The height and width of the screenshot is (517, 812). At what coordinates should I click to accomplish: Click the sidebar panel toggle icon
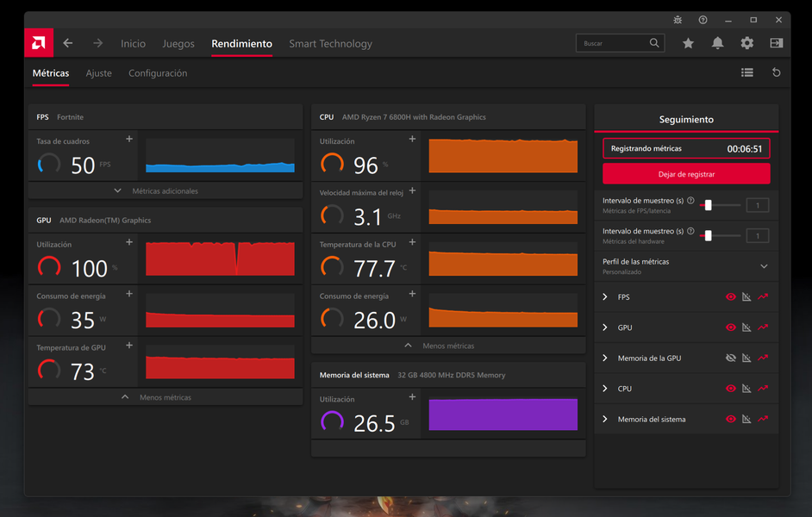coord(776,43)
